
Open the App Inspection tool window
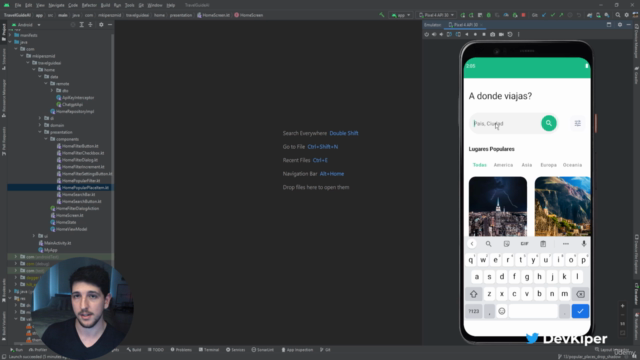(297, 350)
